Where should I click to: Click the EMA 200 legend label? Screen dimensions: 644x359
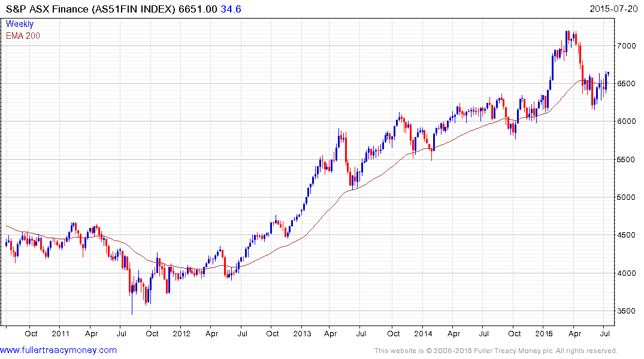coord(23,36)
